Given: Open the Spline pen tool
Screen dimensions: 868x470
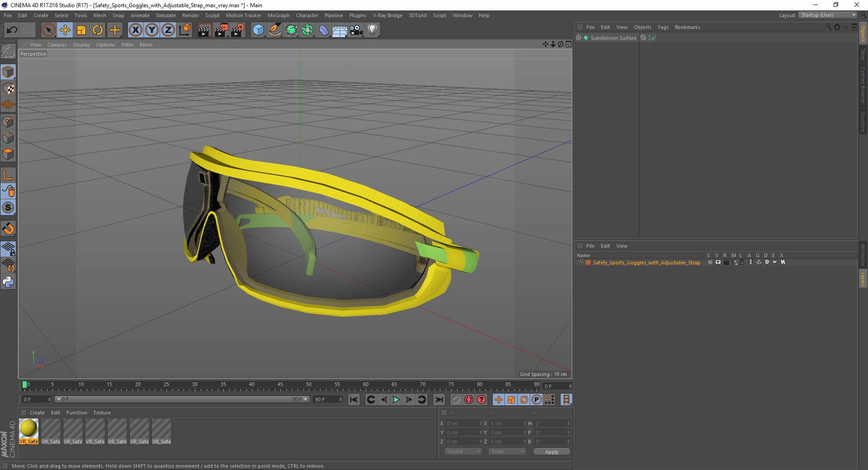Looking at the screenshot, I should (x=274, y=30).
